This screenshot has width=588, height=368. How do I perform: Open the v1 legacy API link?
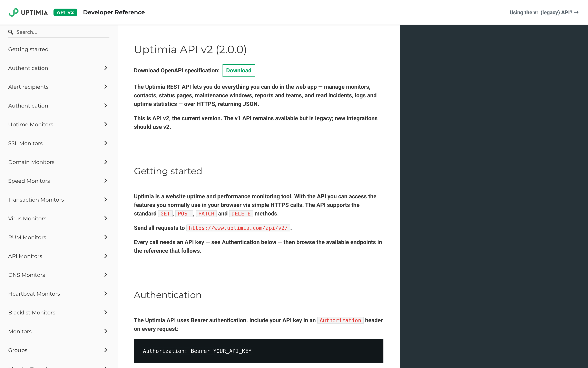click(x=544, y=12)
